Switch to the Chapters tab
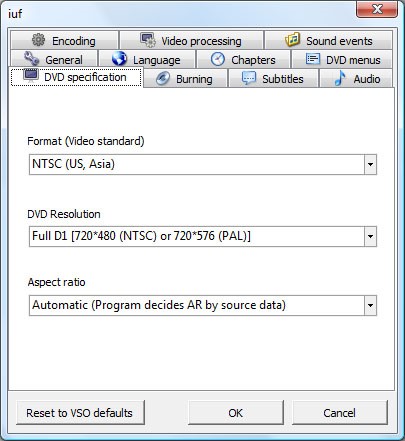 point(243,59)
